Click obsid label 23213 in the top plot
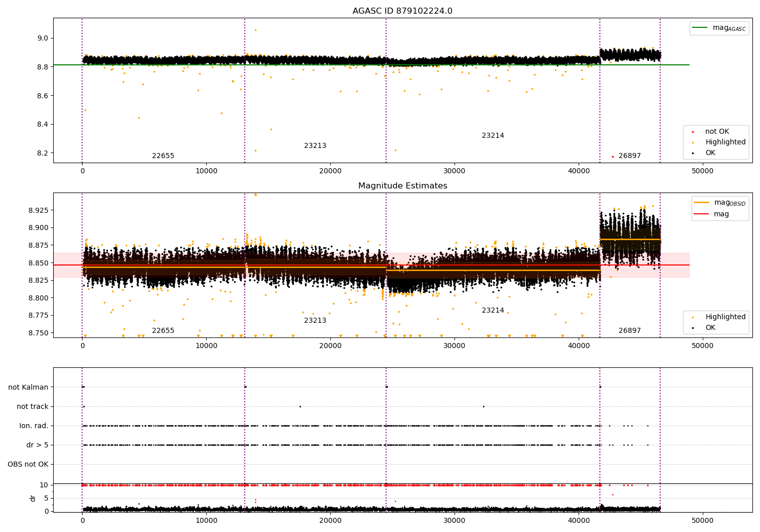Viewport: 760px width, 532px height. coord(315,146)
